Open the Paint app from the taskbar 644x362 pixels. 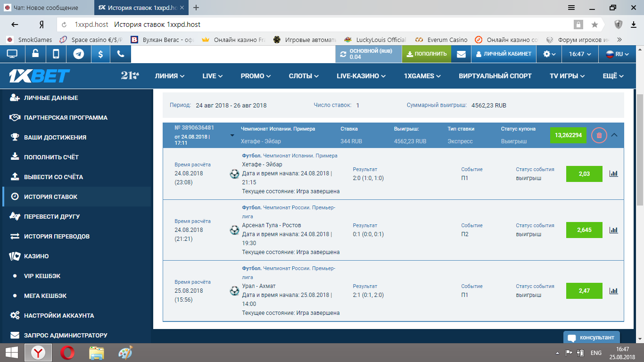125,353
